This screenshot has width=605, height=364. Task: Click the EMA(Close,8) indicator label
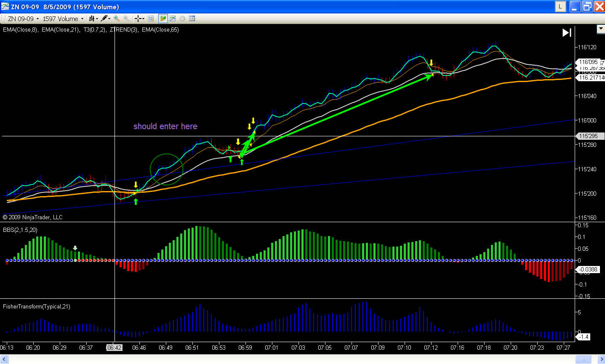point(20,30)
